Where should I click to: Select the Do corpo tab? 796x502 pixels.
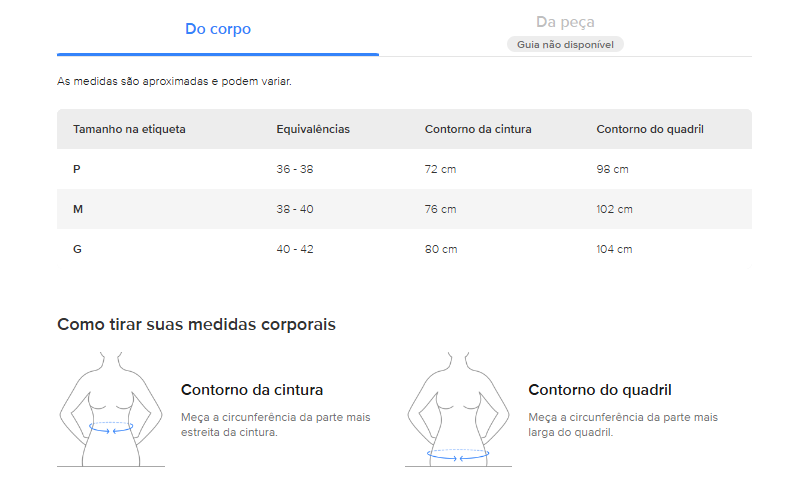218,29
